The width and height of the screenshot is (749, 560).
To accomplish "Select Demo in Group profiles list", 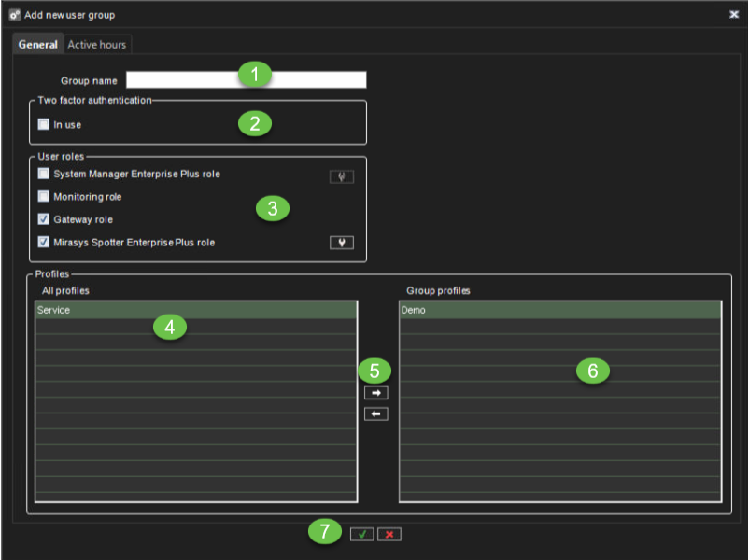I will coord(560,310).
